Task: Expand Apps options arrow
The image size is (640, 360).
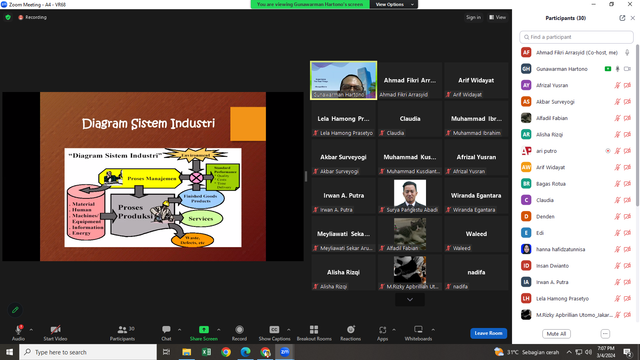Action: click(x=394, y=330)
